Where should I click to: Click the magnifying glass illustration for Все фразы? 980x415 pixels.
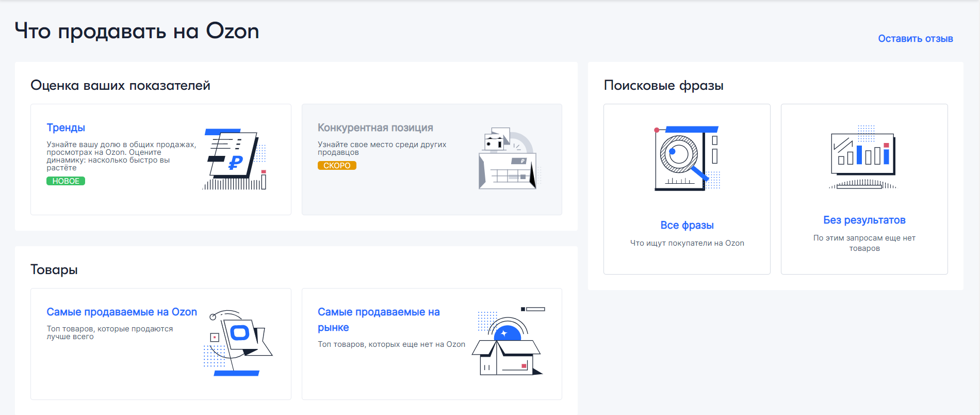(x=687, y=158)
